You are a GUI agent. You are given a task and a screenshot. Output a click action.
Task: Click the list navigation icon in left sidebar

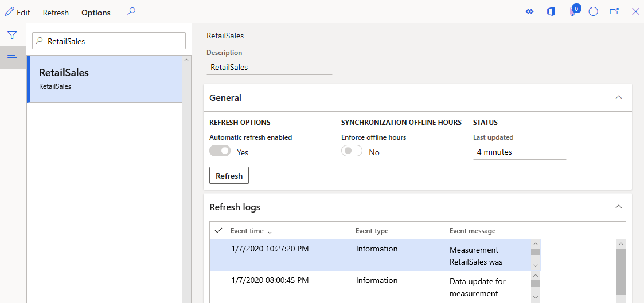[12, 58]
